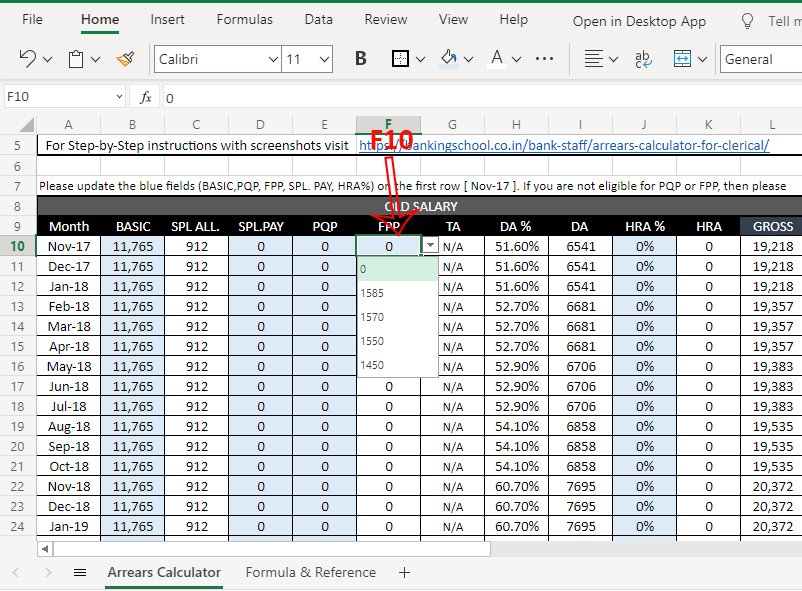Click the Borders icon
This screenshot has height=591, width=802.
[399, 59]
